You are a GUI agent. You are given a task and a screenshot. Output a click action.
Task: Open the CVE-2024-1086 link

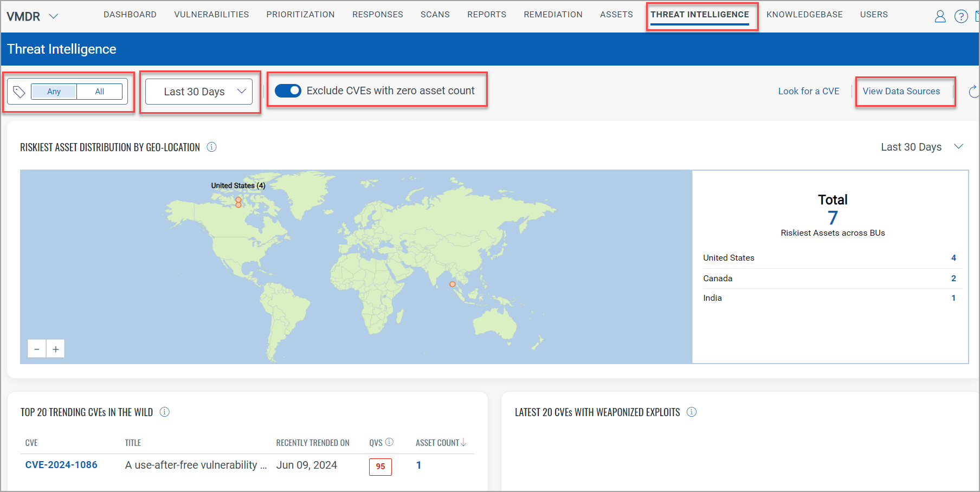[x=61, y=465]
